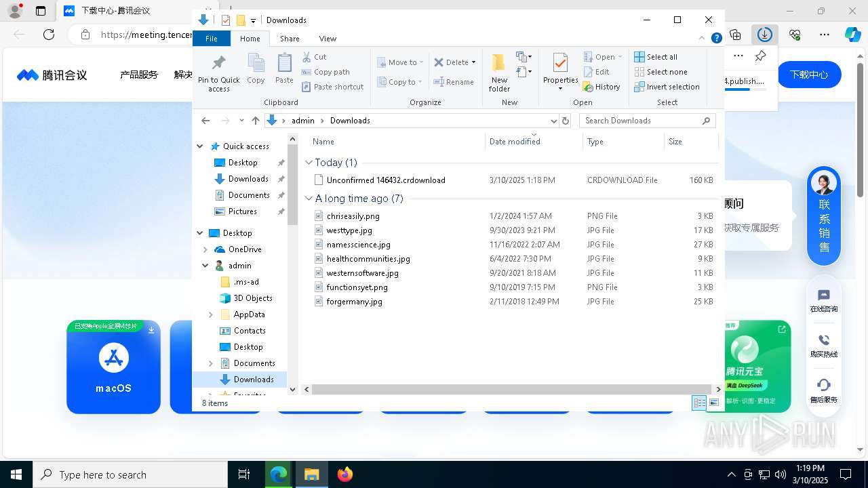Switch to the Share ribbon tab

coord(290,39)
